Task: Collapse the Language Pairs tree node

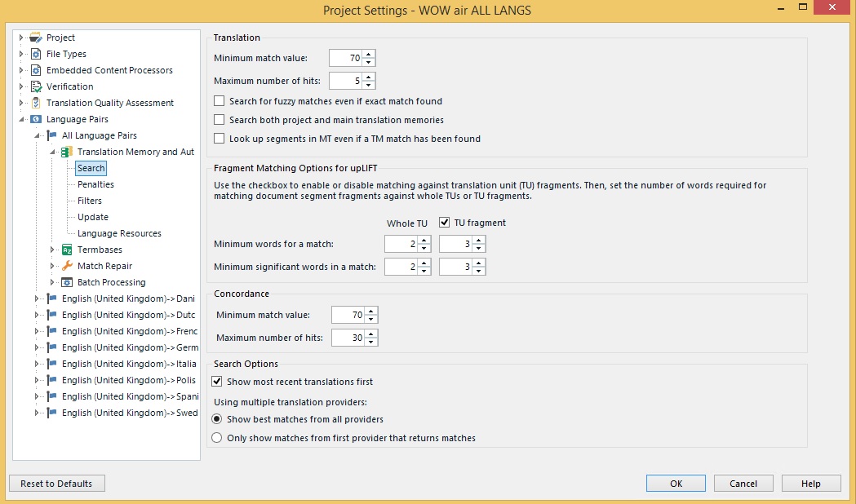Action: (x=21, y=119)
